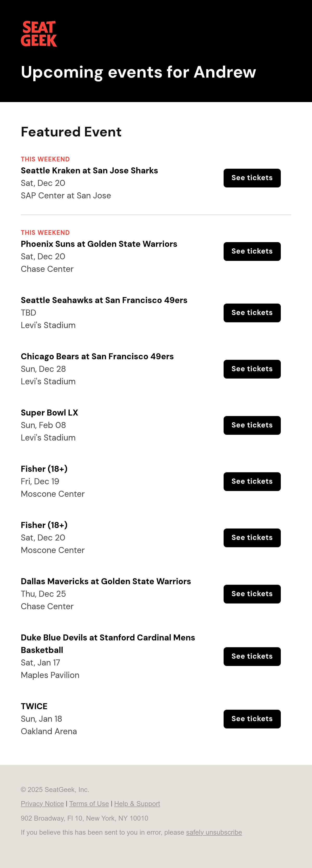This screenshot has width=312, height=868.
Task: See tickets for Phoenix Suns at Warriors
Action: 252,251
